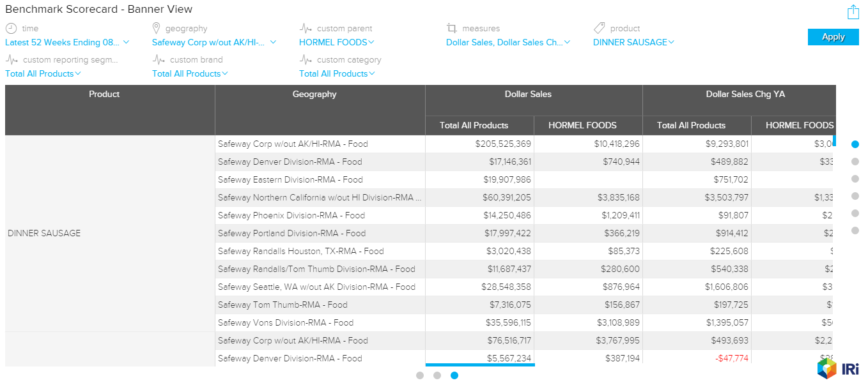The image size is (868, 385).
Task: Expand the HORMEL FOODS parent dropdown
Action: 336,43
